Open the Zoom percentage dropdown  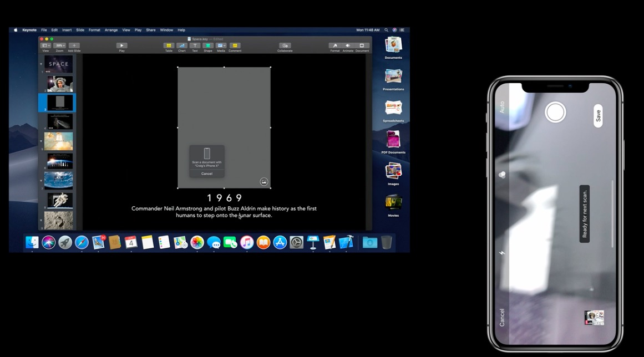60,45
